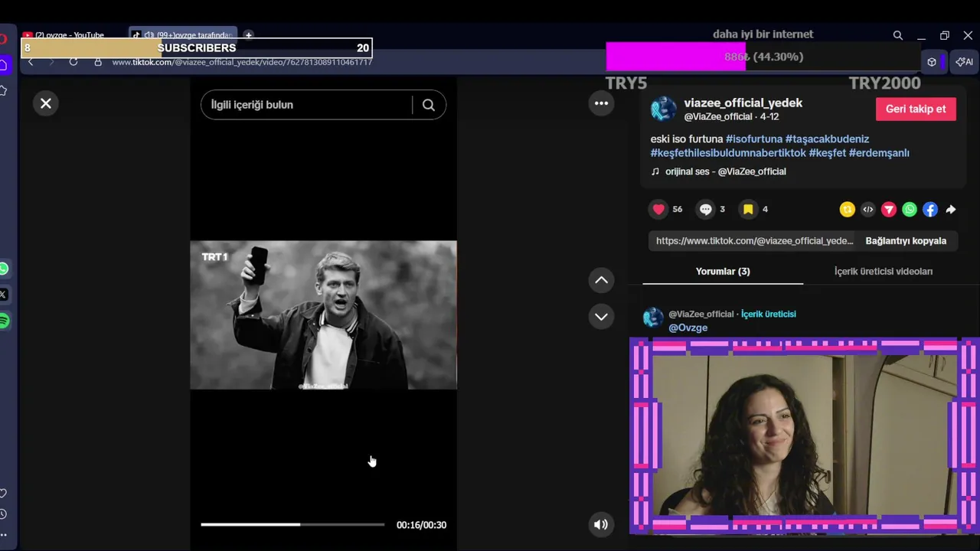Image resolution: width=980 pixels, height=551 pixels.
Task: Click the red send-to-friends icon
Action: [x=888, y=209]
